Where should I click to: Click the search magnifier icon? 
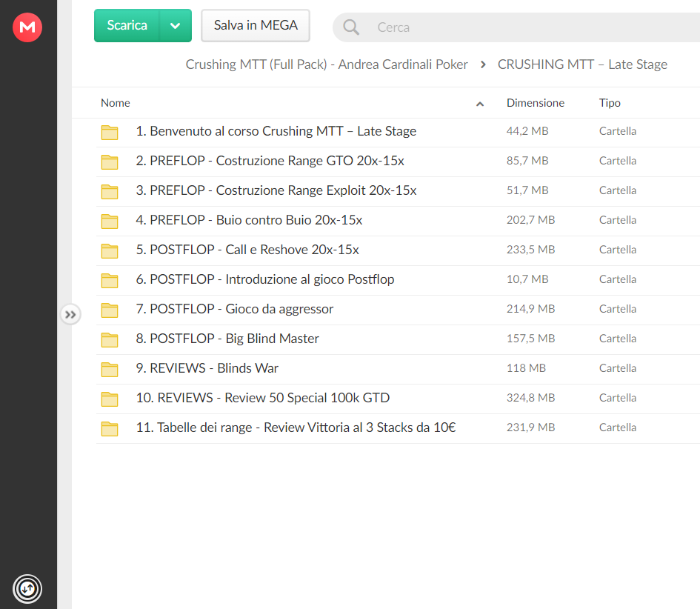click(x=351, y=27)
